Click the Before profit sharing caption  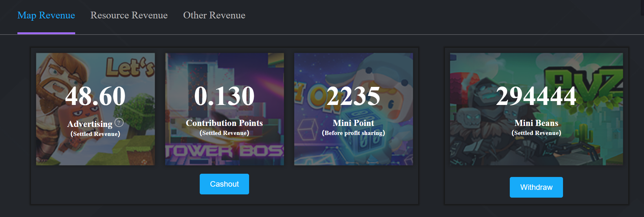click(354, 133)
